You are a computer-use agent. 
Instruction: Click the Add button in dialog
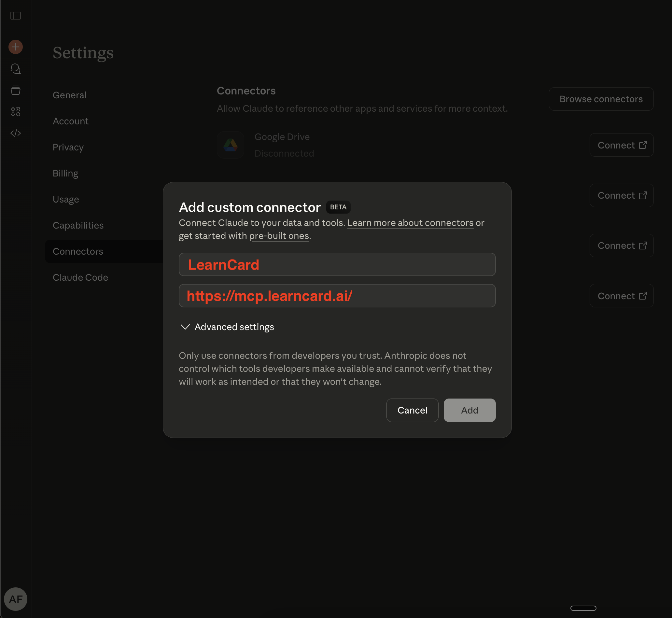point(469,410)
